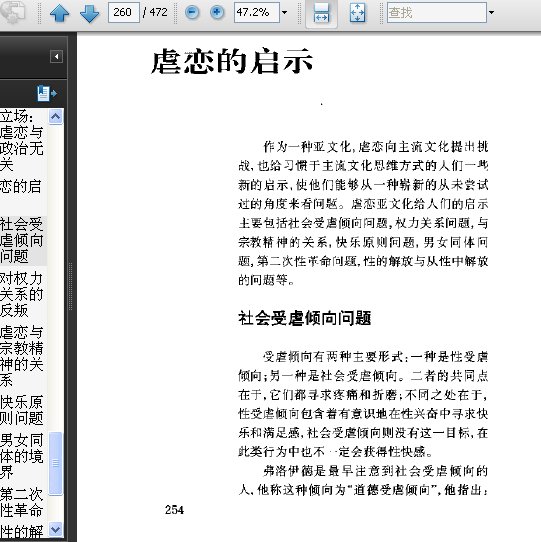Click the grayed icon at toolbar start

pos(12,12)
